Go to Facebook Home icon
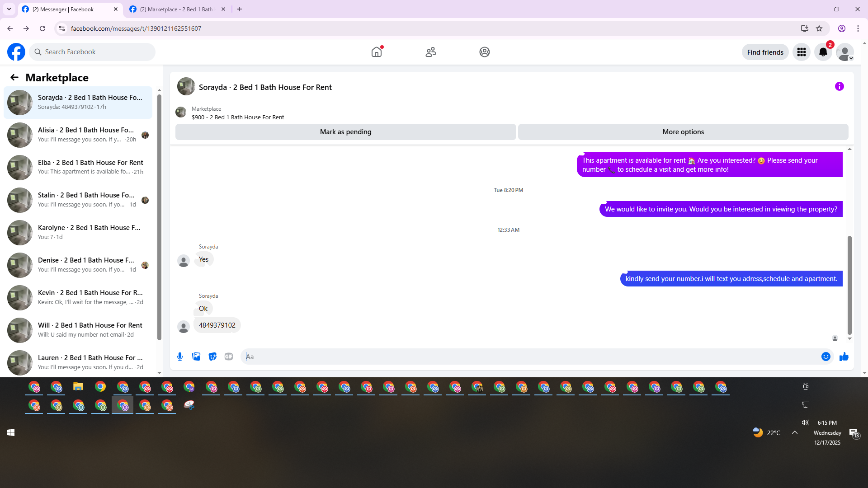Viewport: 868px width, 488px height. pos(376,52)
